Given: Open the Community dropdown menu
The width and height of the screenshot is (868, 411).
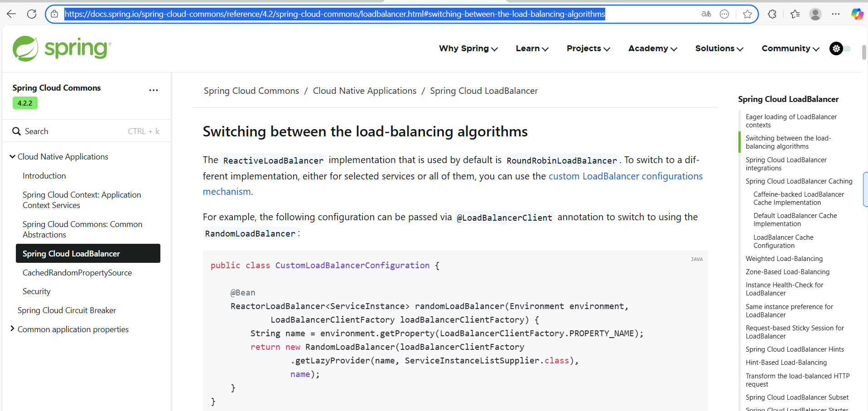Looking at the screenshot, I should [791, 48].
